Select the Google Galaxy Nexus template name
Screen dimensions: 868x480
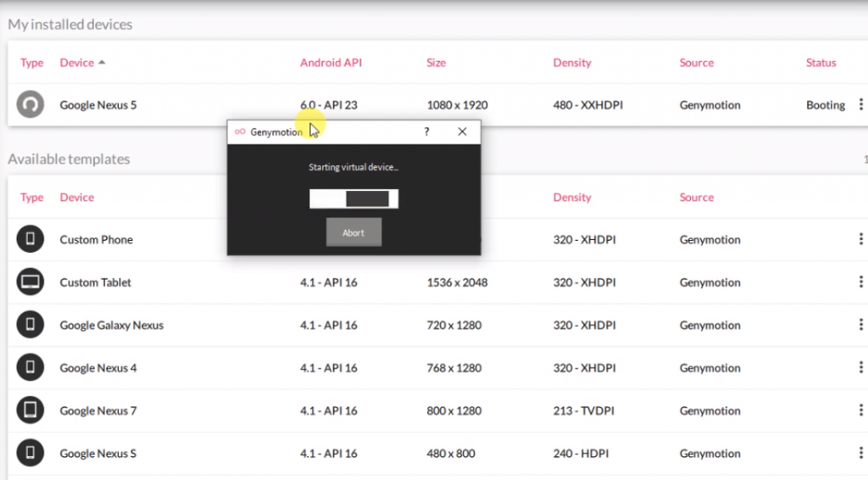tap(111, 325)
